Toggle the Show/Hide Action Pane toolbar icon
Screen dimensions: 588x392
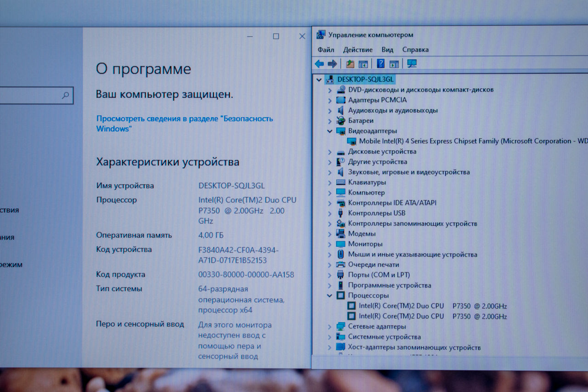tap(394, 64)
